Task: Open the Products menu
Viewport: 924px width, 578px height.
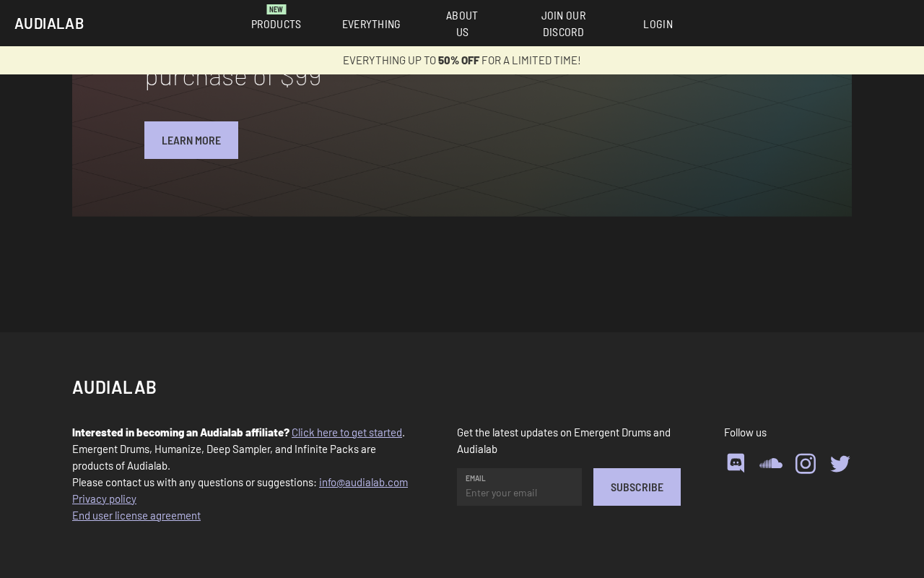Action: click(276, 24)
